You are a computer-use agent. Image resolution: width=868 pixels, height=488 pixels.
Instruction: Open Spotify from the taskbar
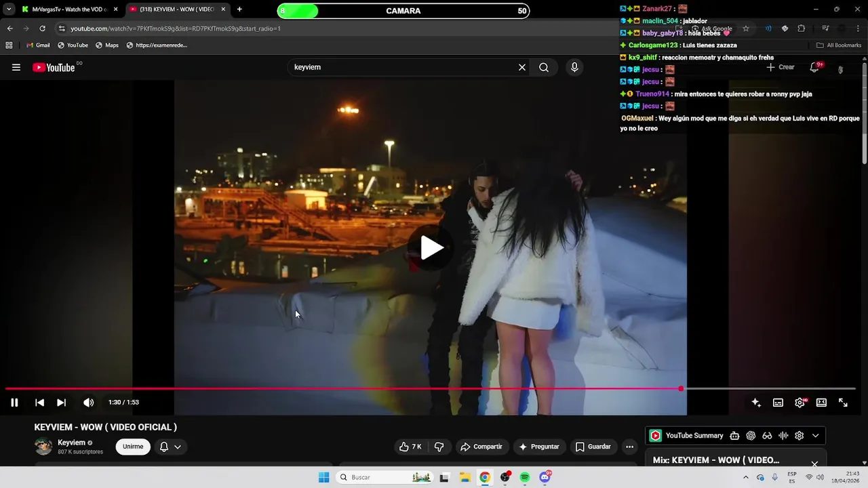click(525, 477)
